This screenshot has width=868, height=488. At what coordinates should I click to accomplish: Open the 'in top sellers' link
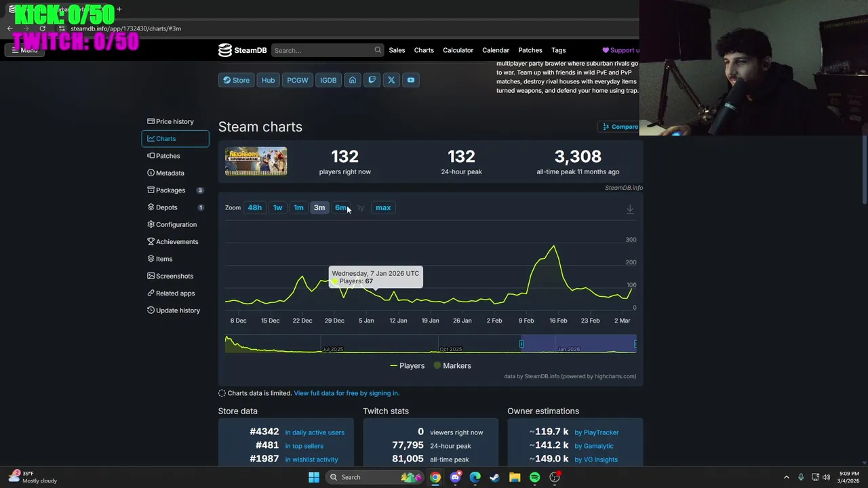(304, 446)
